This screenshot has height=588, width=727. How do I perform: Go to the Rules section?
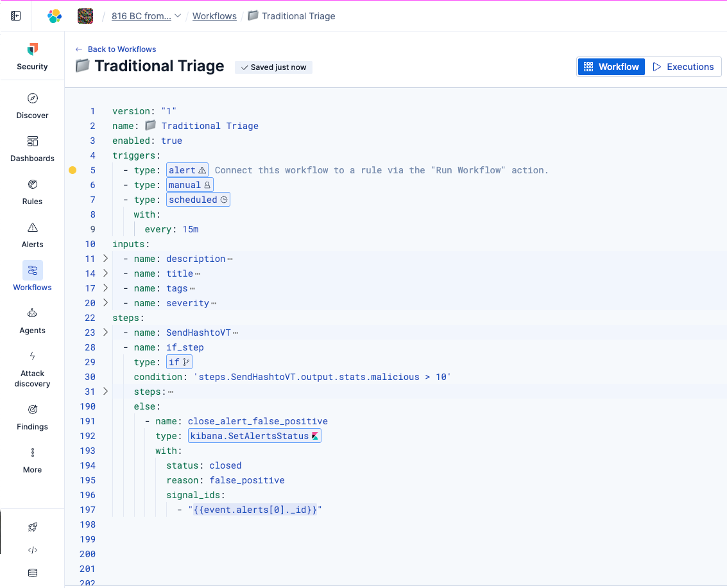32,191
